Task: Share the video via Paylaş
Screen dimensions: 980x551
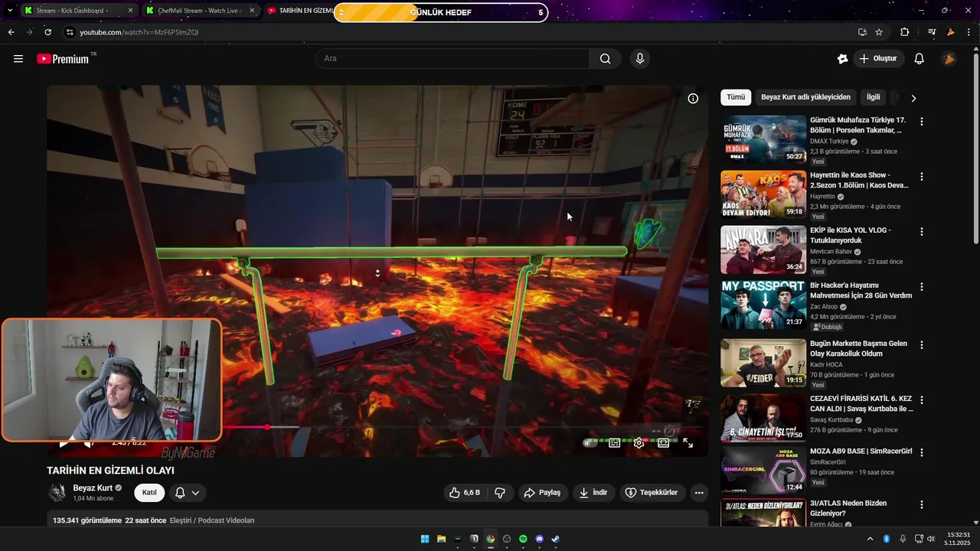Action: (x=542, y=493)
